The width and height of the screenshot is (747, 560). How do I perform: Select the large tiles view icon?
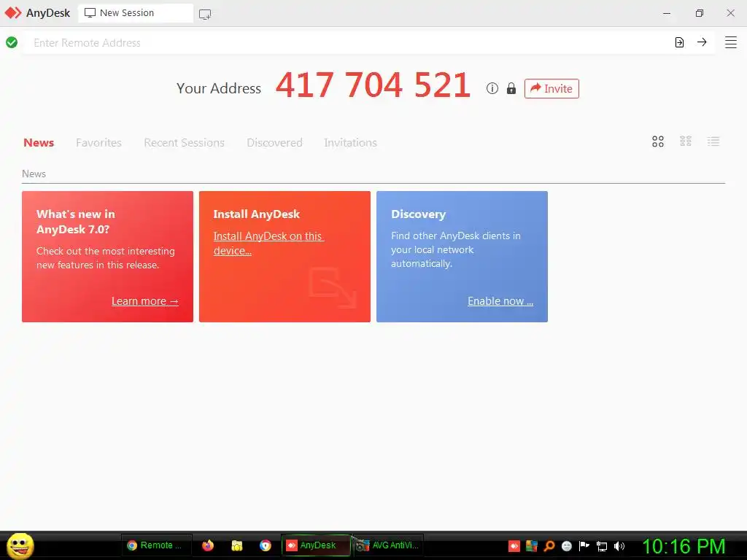(x=658, y=141)
